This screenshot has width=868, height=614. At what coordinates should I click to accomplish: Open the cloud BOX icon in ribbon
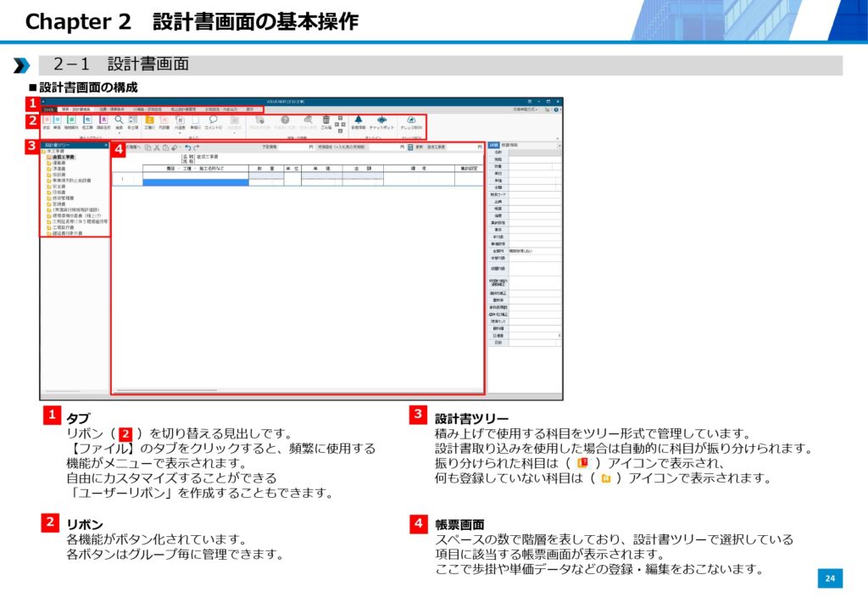(411, 120)
